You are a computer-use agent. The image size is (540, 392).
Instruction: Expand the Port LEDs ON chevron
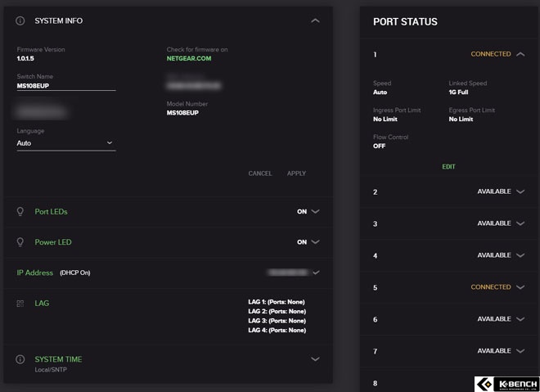(315, 211)
